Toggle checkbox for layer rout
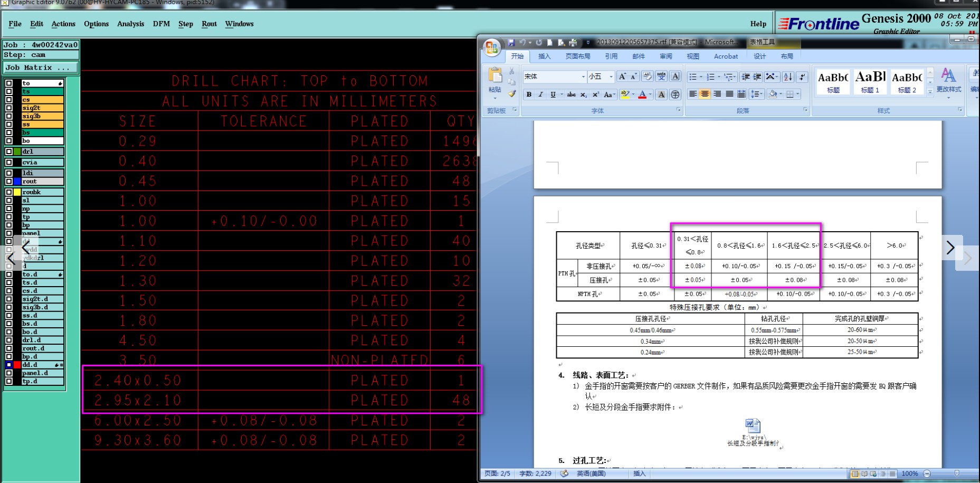980x483 pixels. pos(9,181)
